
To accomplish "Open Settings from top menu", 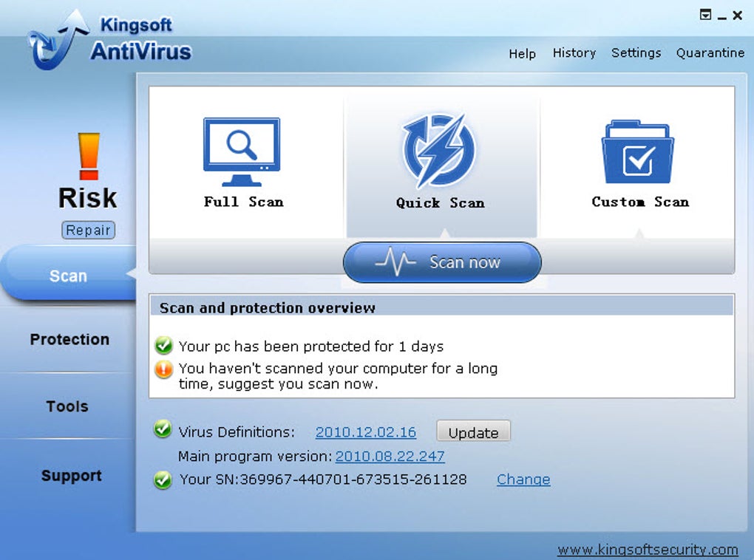I will (636, 53).
